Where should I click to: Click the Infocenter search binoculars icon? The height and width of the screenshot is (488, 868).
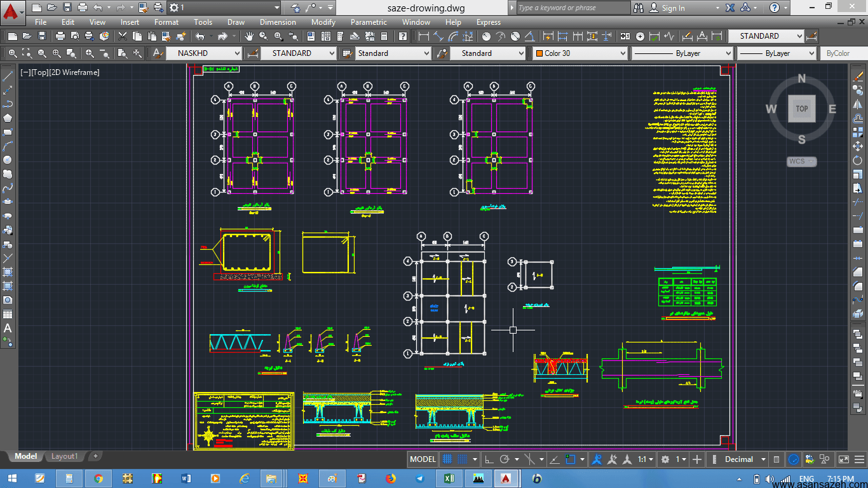(639, 8)
